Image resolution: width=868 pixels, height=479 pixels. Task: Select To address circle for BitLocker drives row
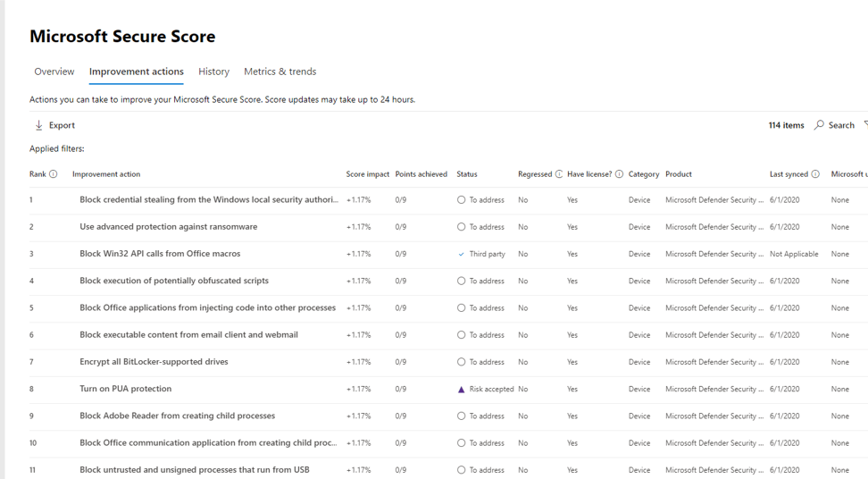[461, 362]
